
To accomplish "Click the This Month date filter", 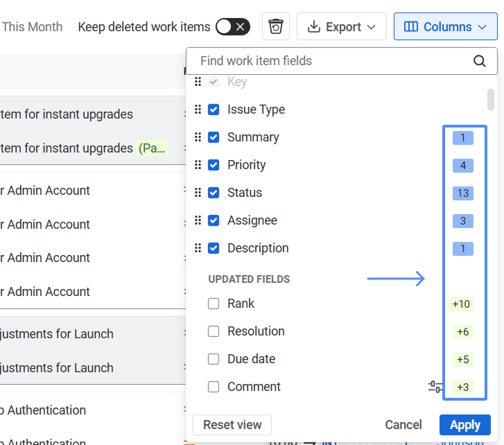I will point(32,27).
